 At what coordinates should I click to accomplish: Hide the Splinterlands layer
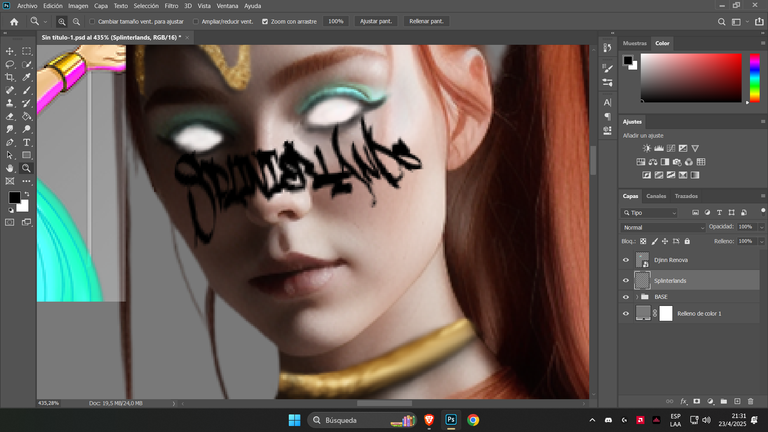tap(625, 281)
